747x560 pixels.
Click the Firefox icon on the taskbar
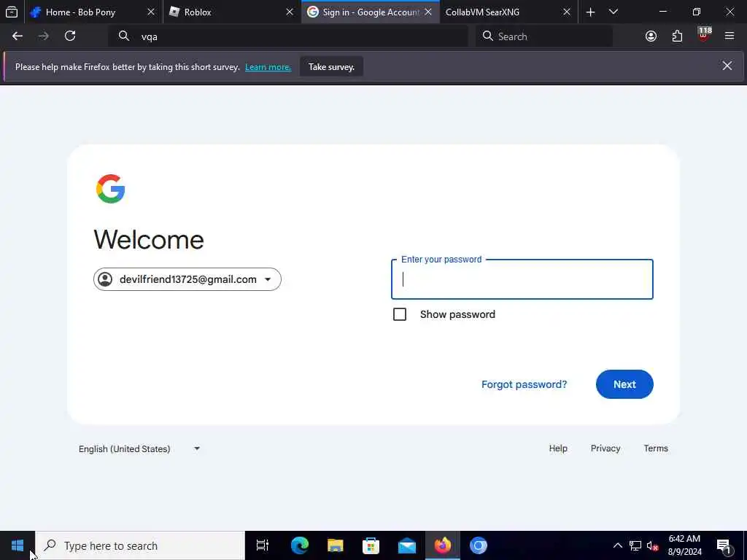click(x=443, y=545)
